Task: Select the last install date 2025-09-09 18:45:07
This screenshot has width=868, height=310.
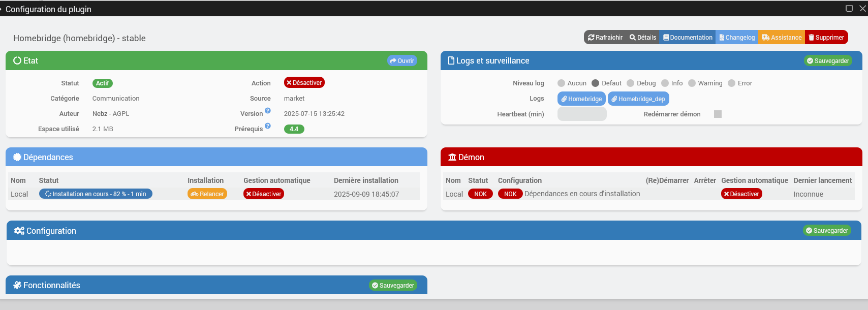Action: point(366,194)
